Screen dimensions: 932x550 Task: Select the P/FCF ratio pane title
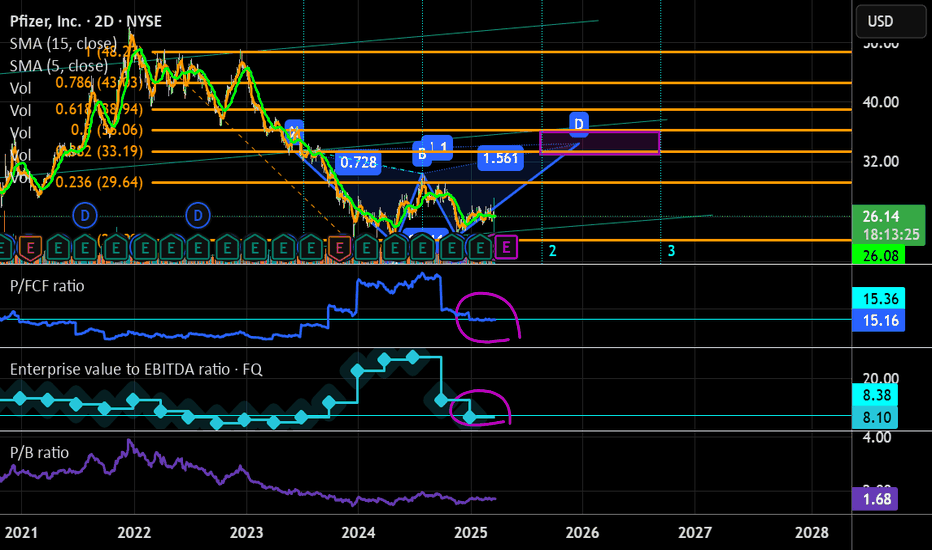tap(47, 286)
